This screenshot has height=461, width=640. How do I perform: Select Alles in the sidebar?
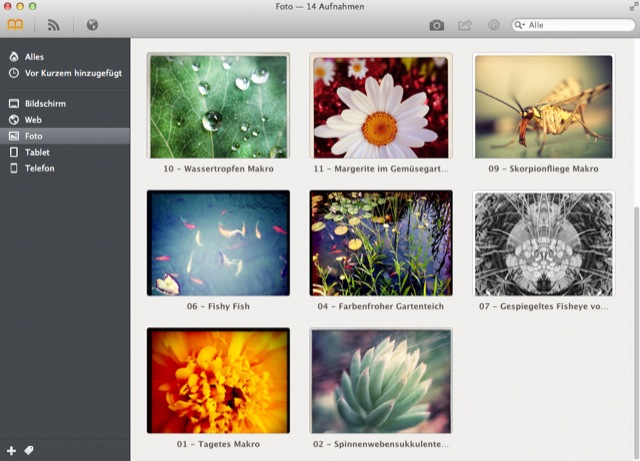(34, 57)
